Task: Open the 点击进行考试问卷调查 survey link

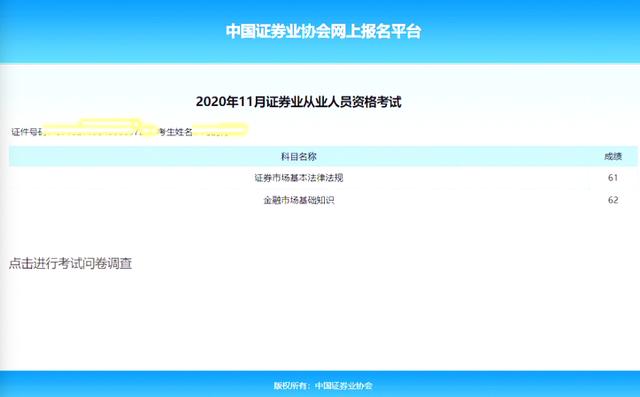Action: (x=70, y=264)
